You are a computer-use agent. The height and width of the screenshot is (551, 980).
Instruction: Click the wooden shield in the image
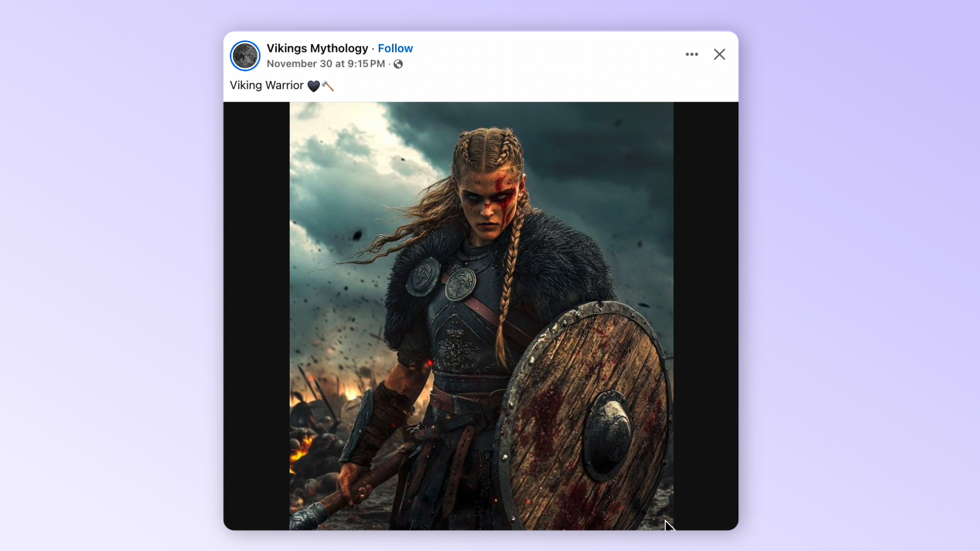(x=583, y=415)
